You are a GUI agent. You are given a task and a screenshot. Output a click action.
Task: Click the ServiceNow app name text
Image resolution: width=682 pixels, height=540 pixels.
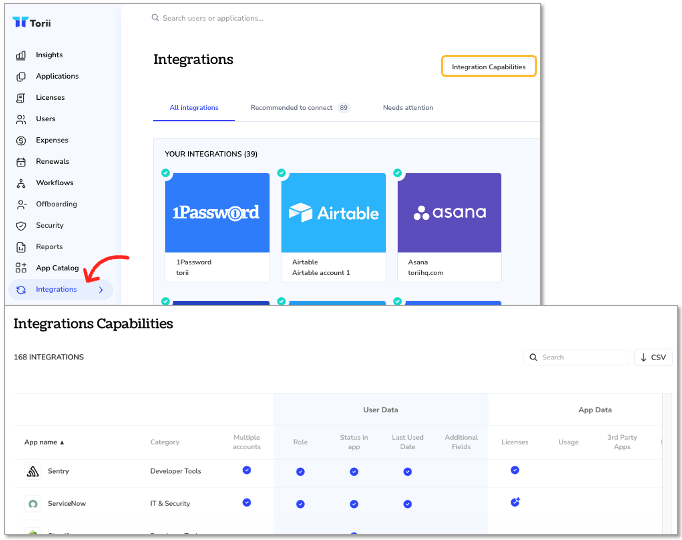pyautogui.click(x=67, y=503)
